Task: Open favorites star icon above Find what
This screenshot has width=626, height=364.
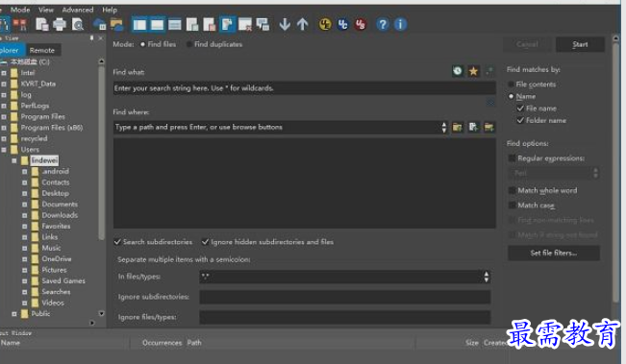Action: (x=473, y=71)
